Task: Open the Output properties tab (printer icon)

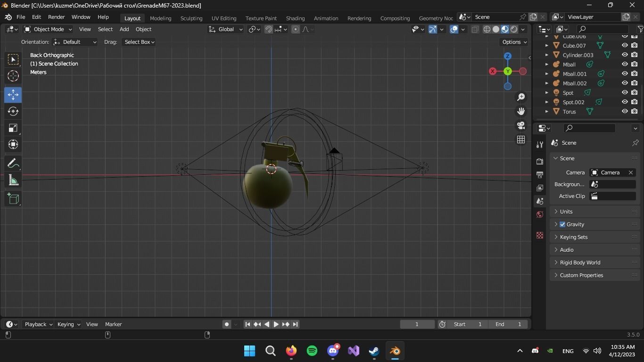Action: [540, 174]
